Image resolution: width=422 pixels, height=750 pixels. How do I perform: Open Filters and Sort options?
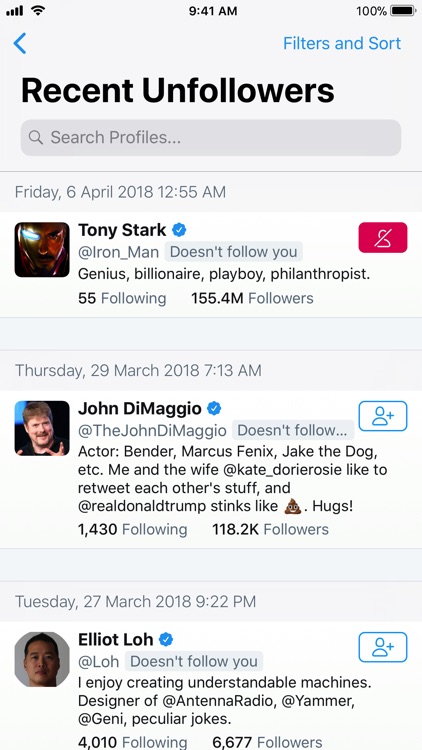point(342,44)
